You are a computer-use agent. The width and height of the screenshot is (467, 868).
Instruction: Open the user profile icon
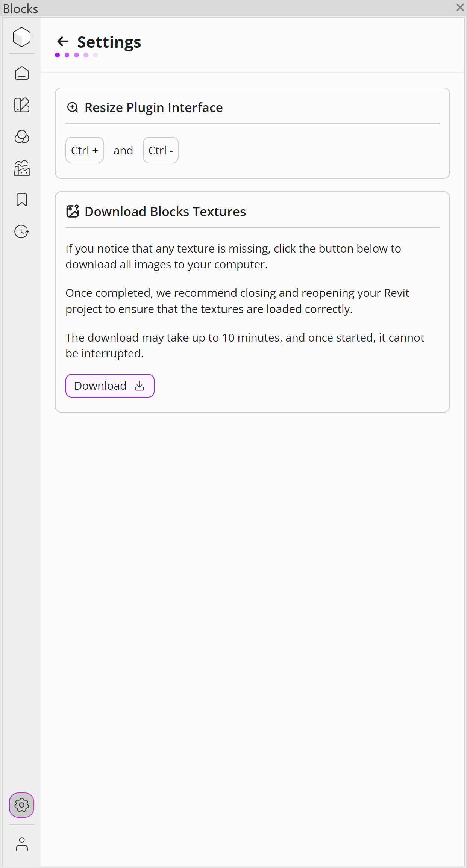point(21,844)
